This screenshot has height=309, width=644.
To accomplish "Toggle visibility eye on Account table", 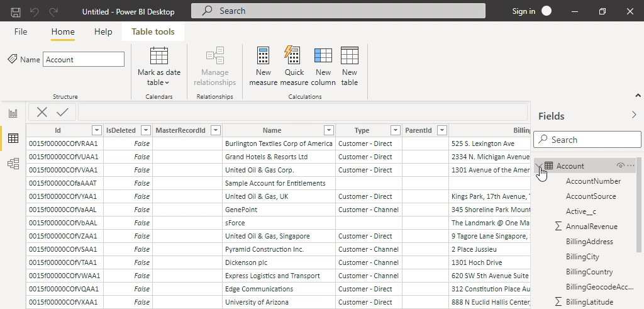I will click(x=621, y=166).
